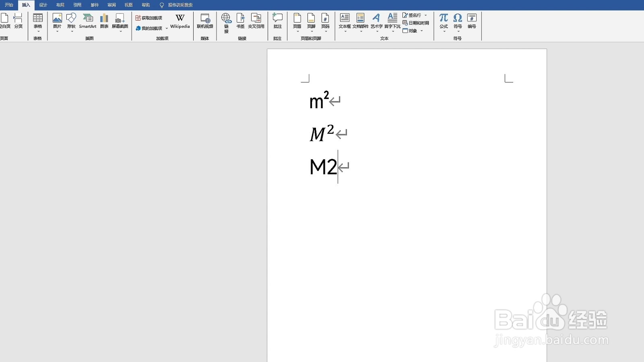Open the 帮助 Help tab
Image resolution: width=644 pixels, height=362 pixels.
click(x=146, y=5)
